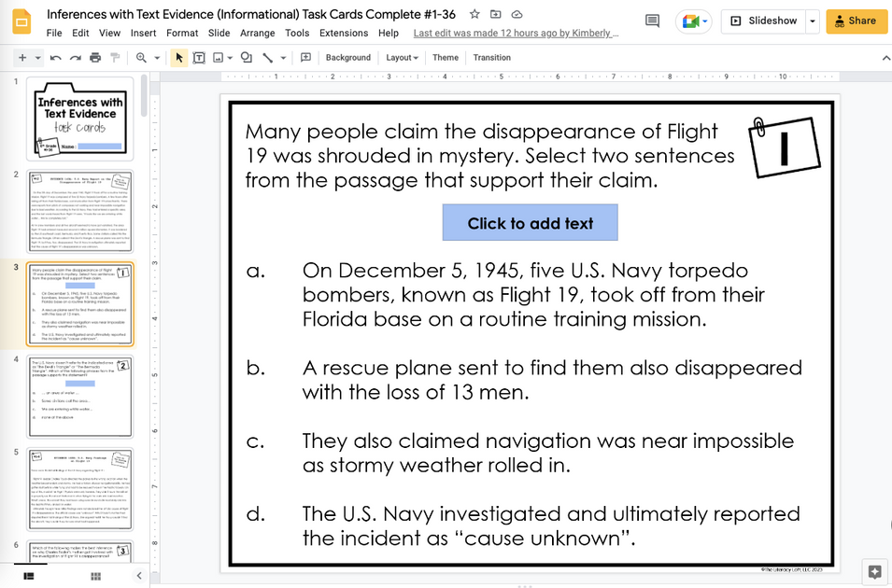Screen dimensions: 892x588
Task: Open the Extensions menu
Action: 344,33
